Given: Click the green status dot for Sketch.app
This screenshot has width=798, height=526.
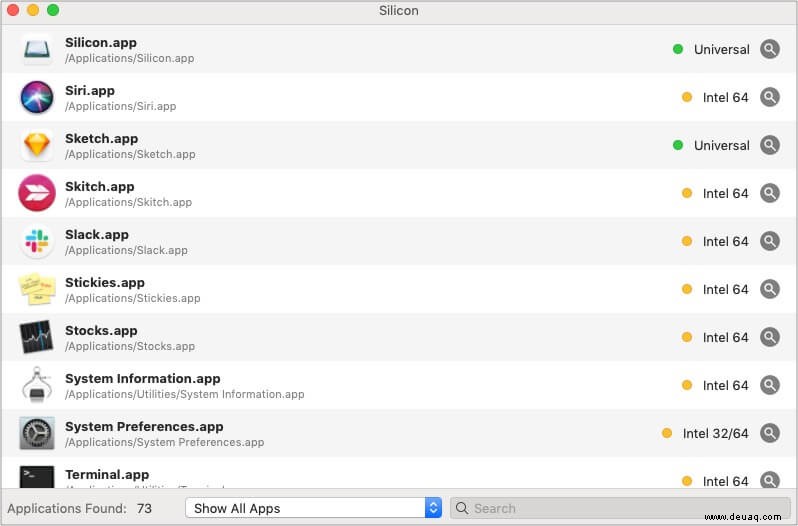Looking at the screenshot, I should coord(678,145).
